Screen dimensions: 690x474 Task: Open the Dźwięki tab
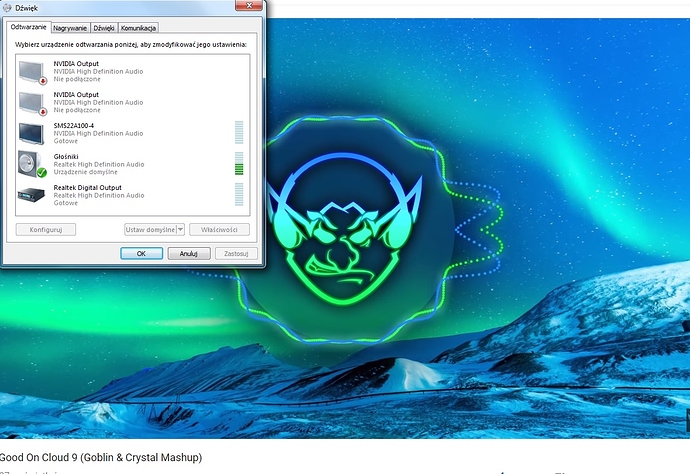click(104, 28)
